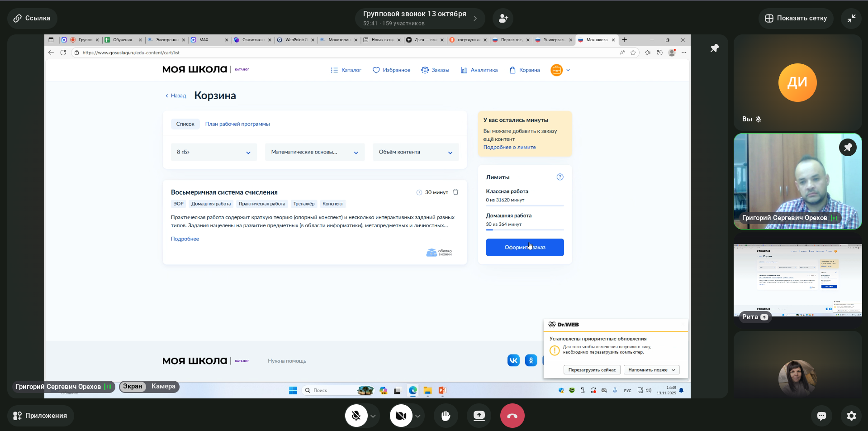Add participant to the group call
This screenshot has width=868, height=431.
pos(503,19)
